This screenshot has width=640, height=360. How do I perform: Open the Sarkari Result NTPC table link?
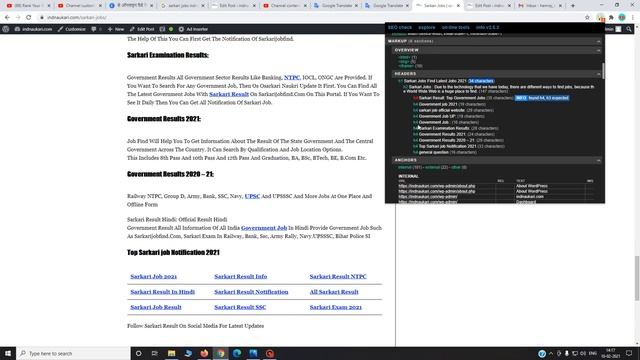[x=338, y=277]
